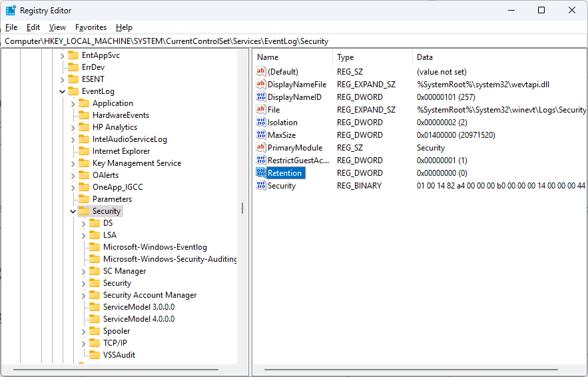This screenshot has width=588, height=377.
Task: Click the string icon next to DisplayNameFile
Action: click(x=260, y=85)
